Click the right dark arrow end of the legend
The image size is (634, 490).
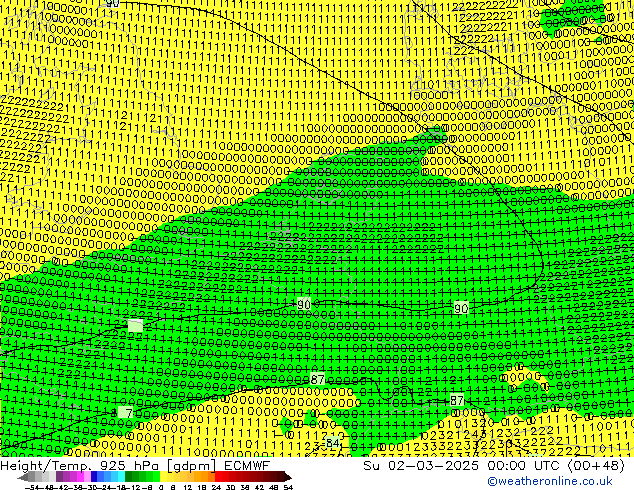pyautogui.click(x=288, y=477)
